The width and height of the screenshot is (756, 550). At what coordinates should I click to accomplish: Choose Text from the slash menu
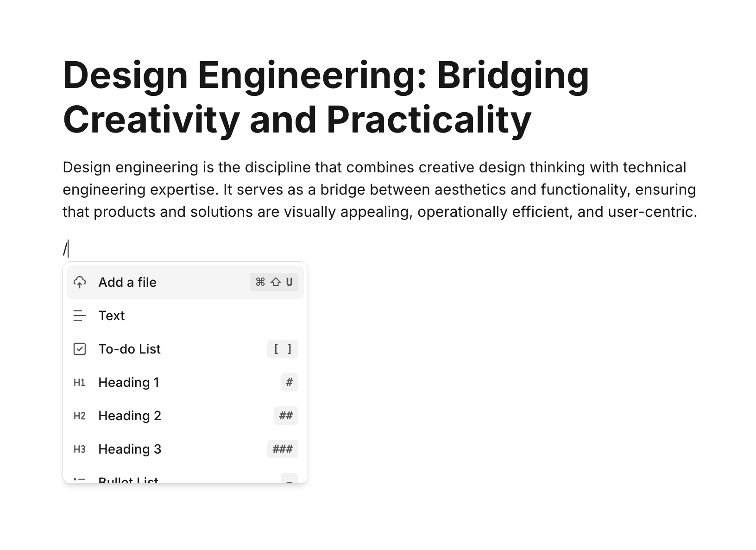(x=112, y=316)
